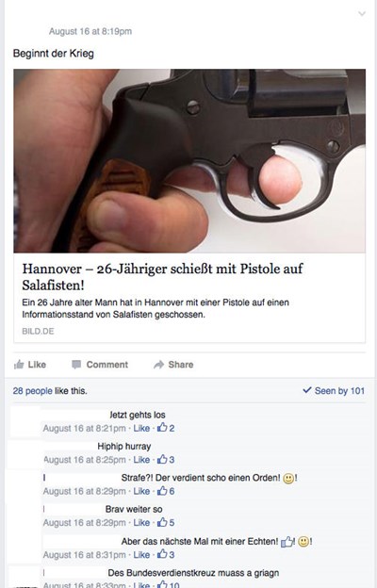
Task: Click thumbs-up count on 'Brav weiter so' comment
Action: [x=166, y=522]
